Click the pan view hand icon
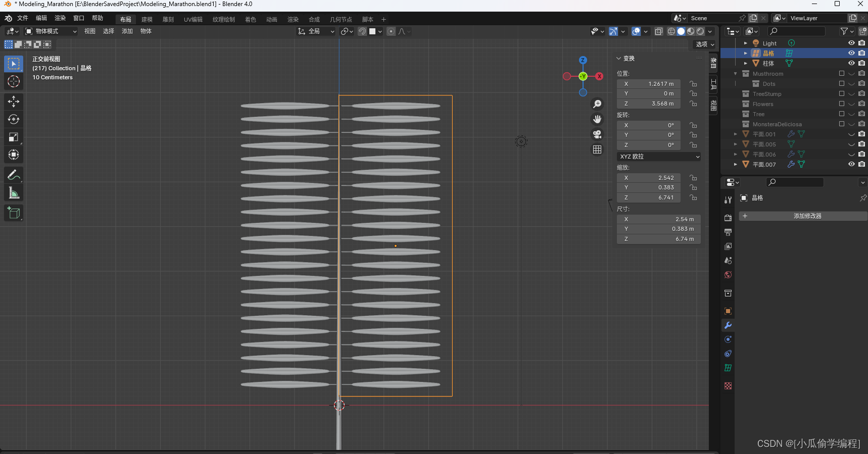 597,119
